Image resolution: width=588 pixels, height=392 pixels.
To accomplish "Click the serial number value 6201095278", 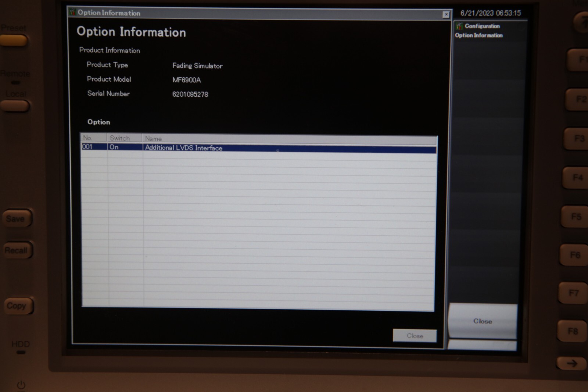I will [190, 94].
